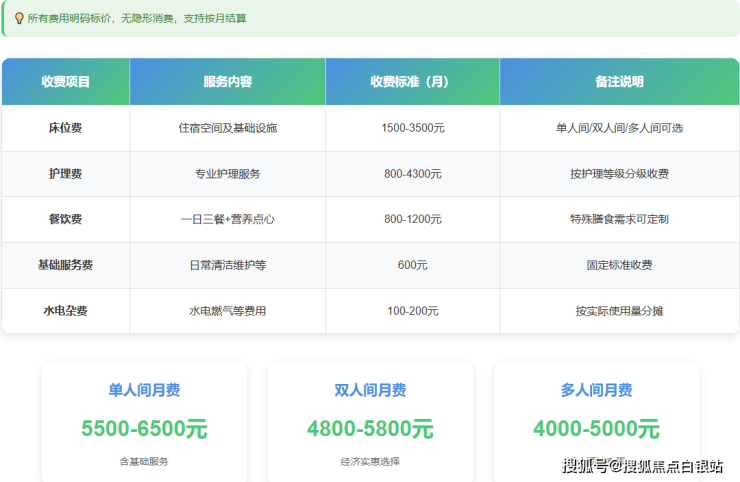Click the 1500-3500元 price cell
The image size is (740, 482).
click(x=412, y=128)
